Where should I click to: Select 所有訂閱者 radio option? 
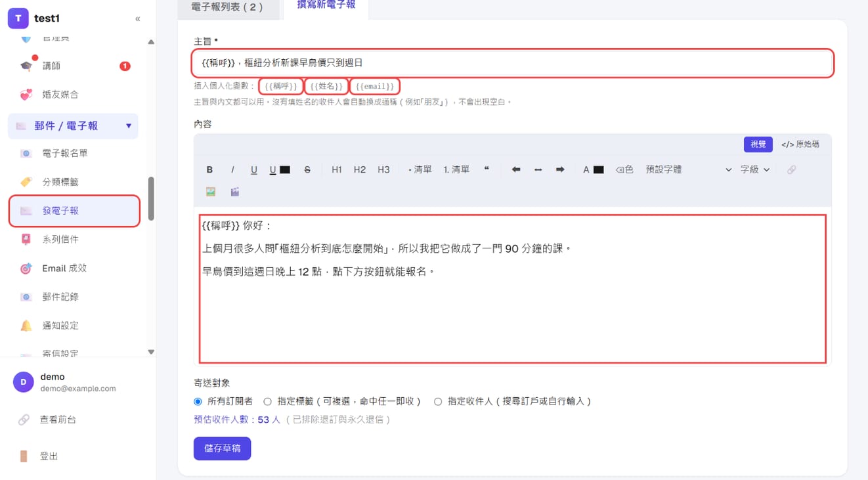198,401
